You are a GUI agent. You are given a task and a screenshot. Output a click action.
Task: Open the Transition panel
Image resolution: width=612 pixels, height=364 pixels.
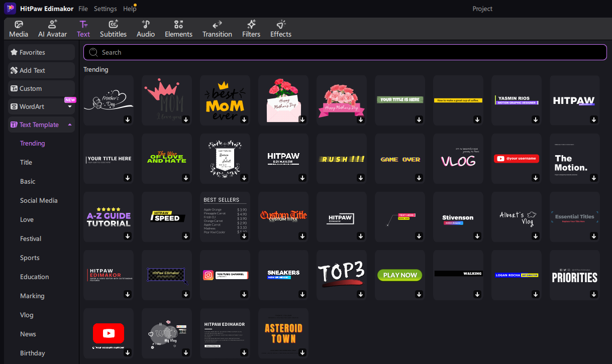pos(217,29)
